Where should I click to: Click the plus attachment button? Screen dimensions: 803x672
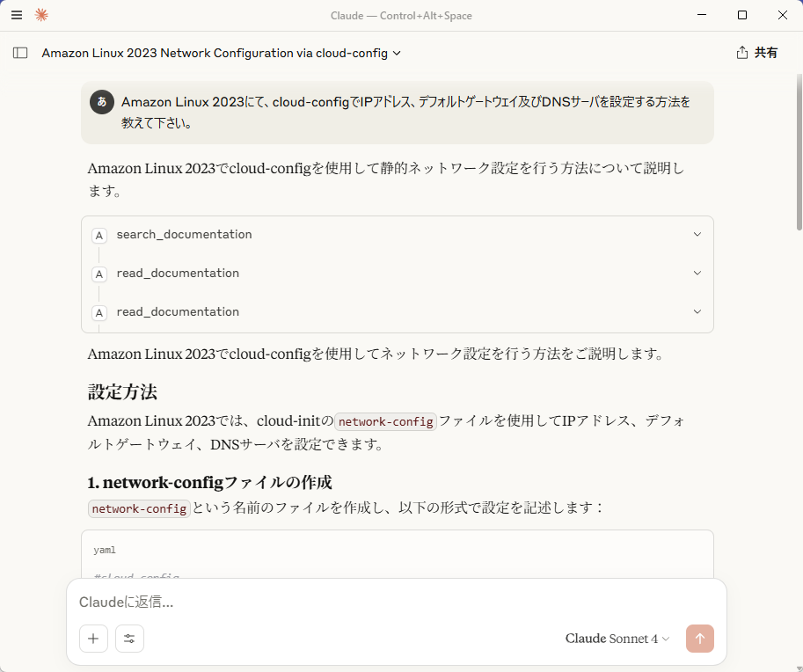[93, 639]
